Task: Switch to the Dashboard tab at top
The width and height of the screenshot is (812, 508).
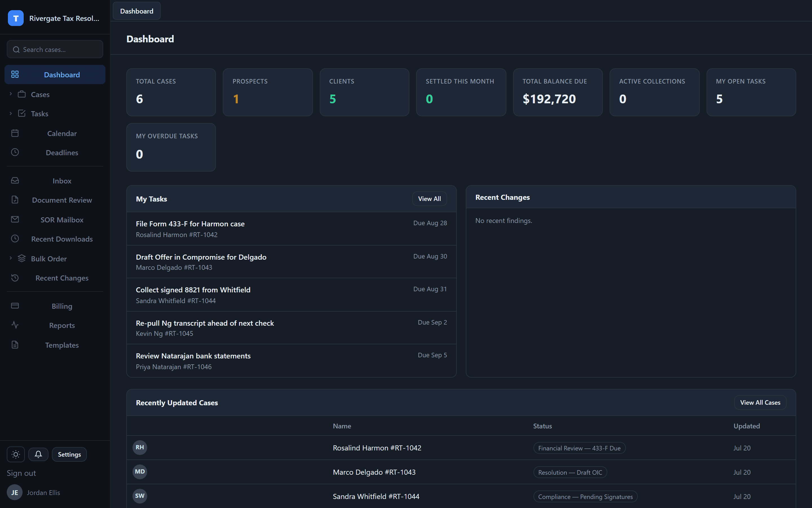Action: tap(136, 11)
